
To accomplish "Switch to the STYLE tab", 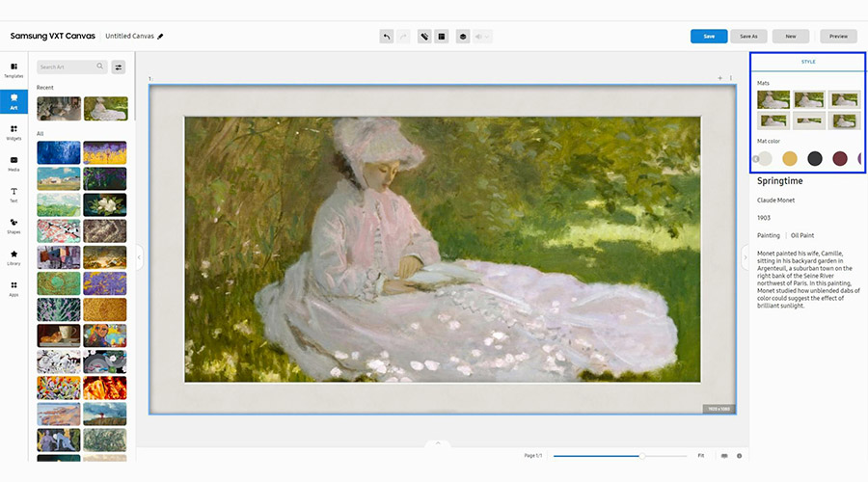I will click(x=808, y=62).
